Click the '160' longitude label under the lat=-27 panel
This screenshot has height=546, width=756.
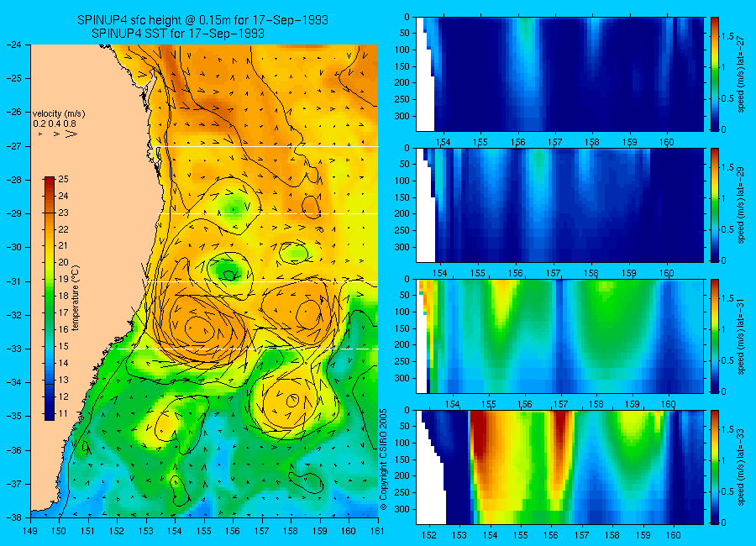click(667, 142)
